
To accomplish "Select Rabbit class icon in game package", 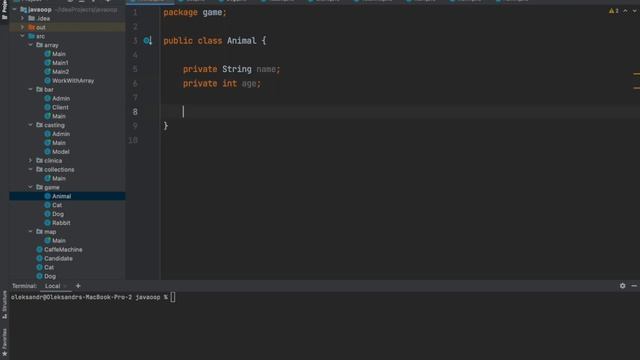I will click(x=47, y=223).
